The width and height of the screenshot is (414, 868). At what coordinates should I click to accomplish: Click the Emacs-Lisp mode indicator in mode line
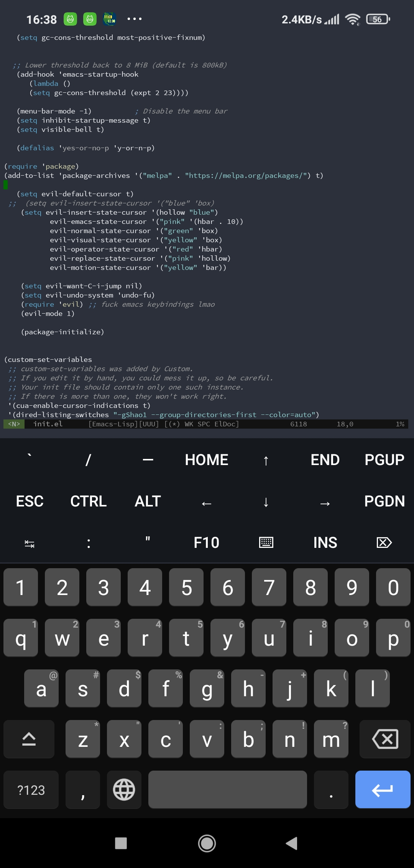(x=113, y=424)
